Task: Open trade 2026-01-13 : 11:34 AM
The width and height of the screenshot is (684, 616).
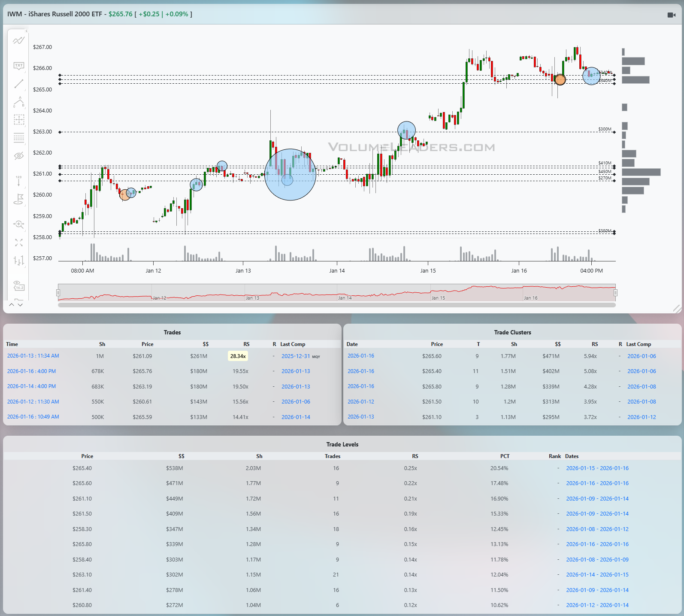Action: (33, 356)
